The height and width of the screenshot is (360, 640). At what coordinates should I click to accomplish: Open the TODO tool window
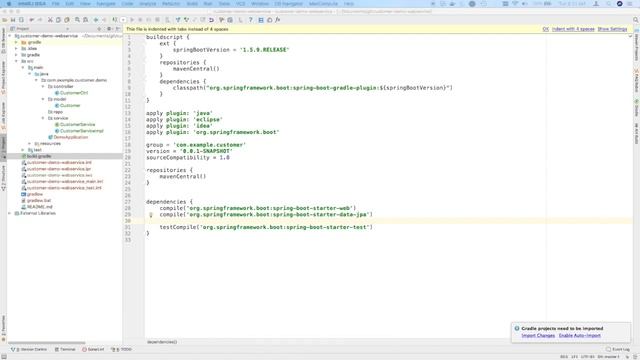(122, 349)
